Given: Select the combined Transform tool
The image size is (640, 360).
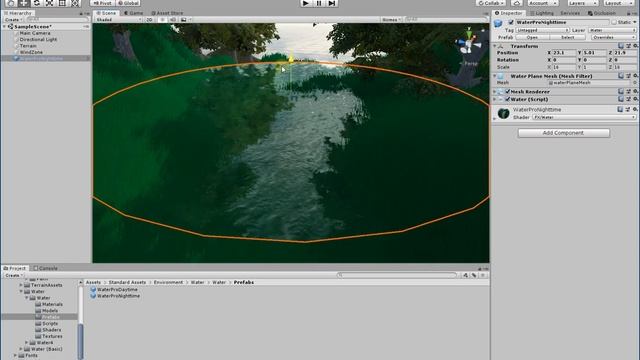Looking at the screenshot, I should 75,3.
